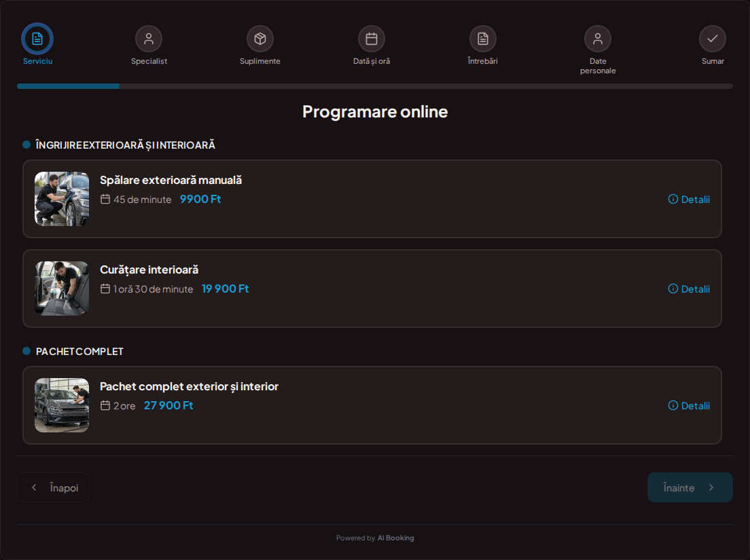Click the booking progress bar
The width and height of the screenshot is (750, 560).
[x=375, y=86]
